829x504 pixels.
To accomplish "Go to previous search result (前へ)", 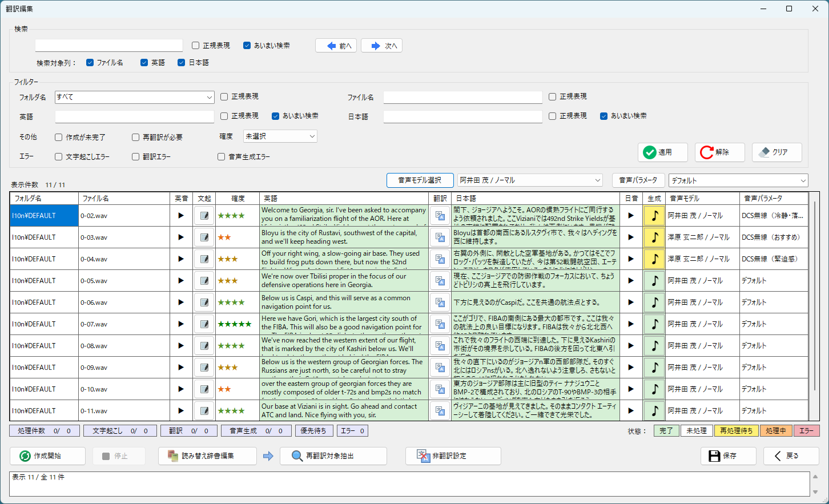I will click(336, 46).
